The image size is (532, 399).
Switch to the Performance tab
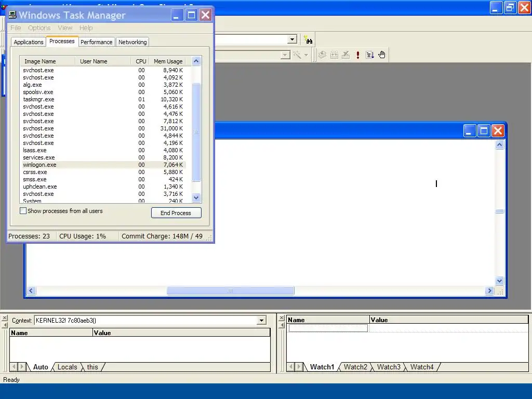(96, 42)
